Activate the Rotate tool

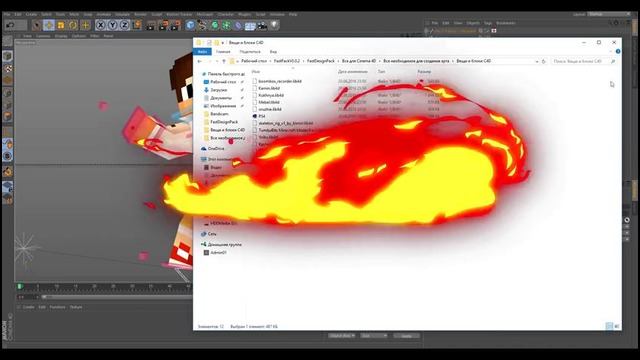click(73, 25)
